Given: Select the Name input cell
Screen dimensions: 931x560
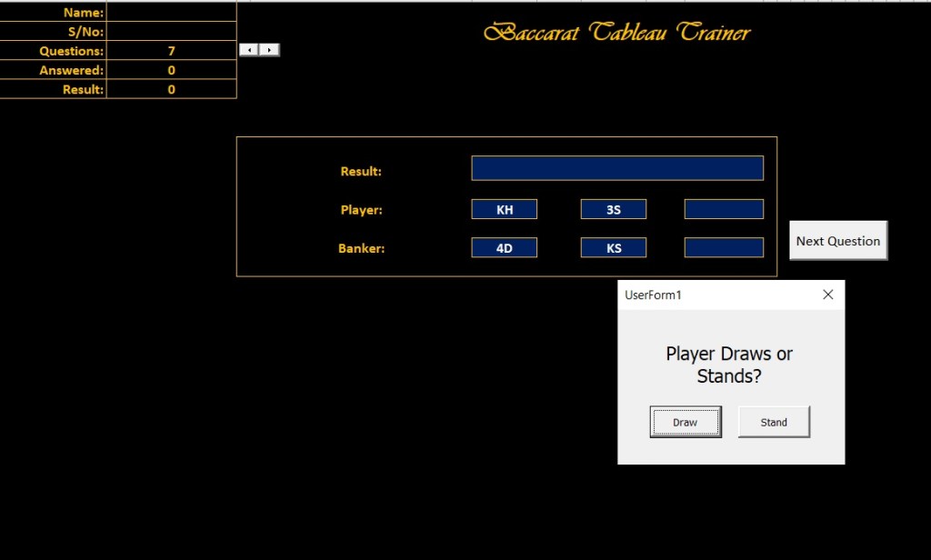Looking at the screenshot, I should [x=171, y=12].
